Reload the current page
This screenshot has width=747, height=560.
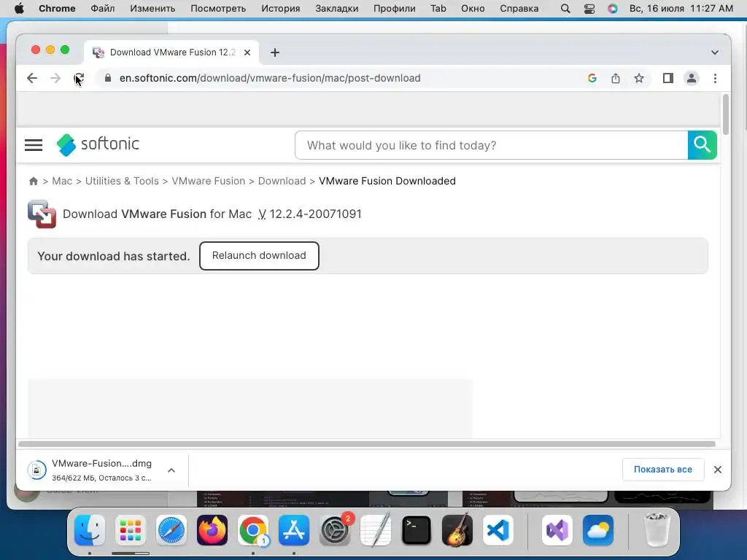pos(79,78)
